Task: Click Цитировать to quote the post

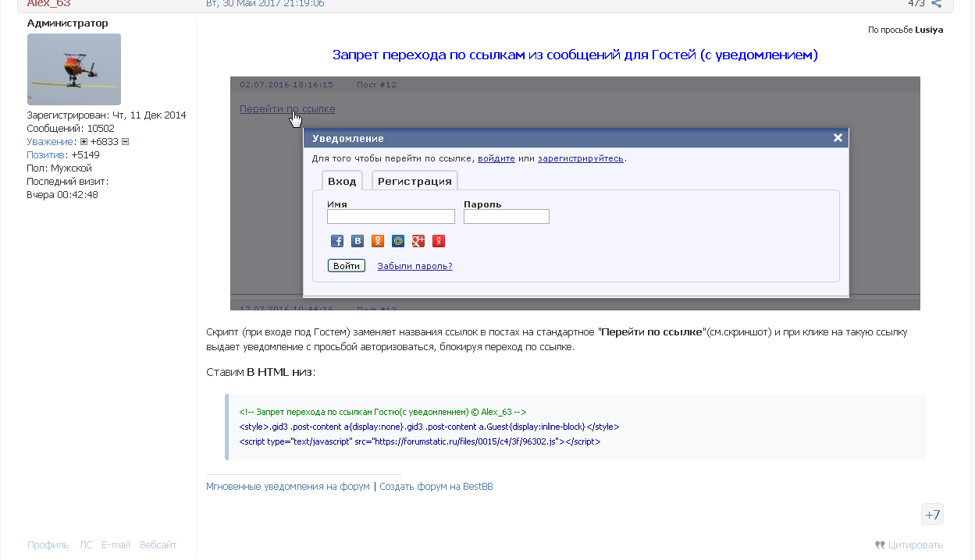Action: click(x=916, y=545)
